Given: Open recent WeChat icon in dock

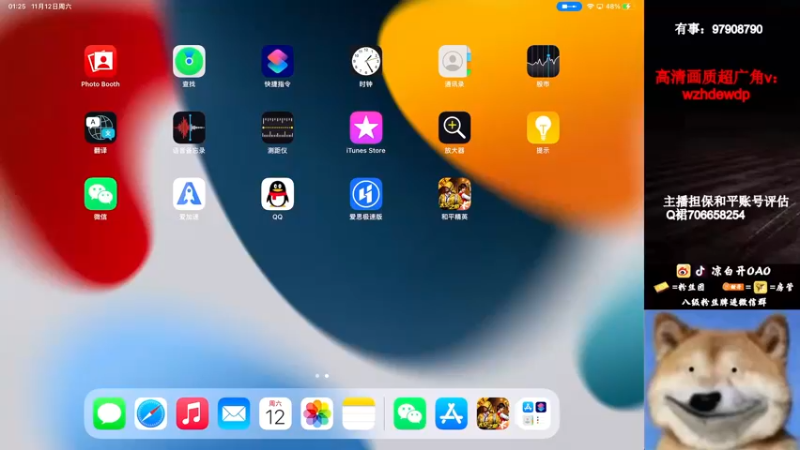Looking at the screenshot, I should click(410, 413).
